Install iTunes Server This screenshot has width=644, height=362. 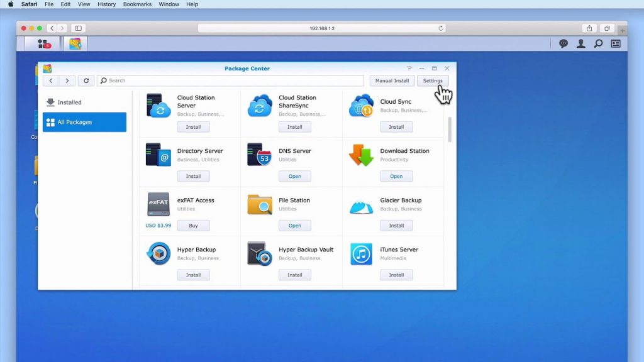[x=396, y=275]
